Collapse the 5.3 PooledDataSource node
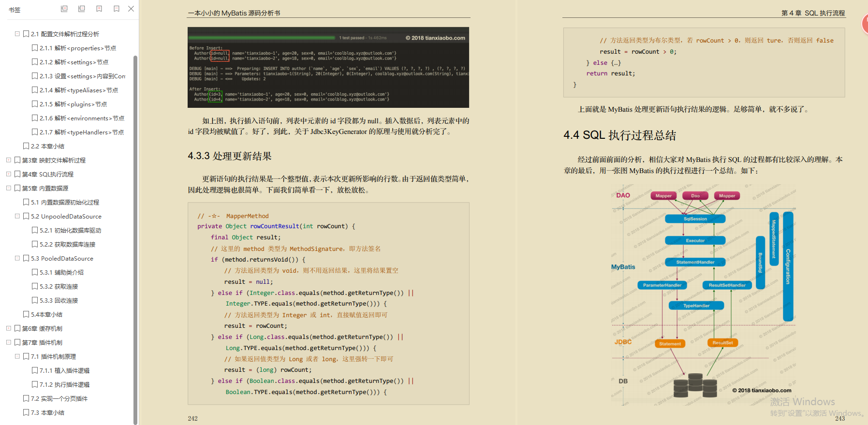The image size is (868, 425). coord(17,258)
